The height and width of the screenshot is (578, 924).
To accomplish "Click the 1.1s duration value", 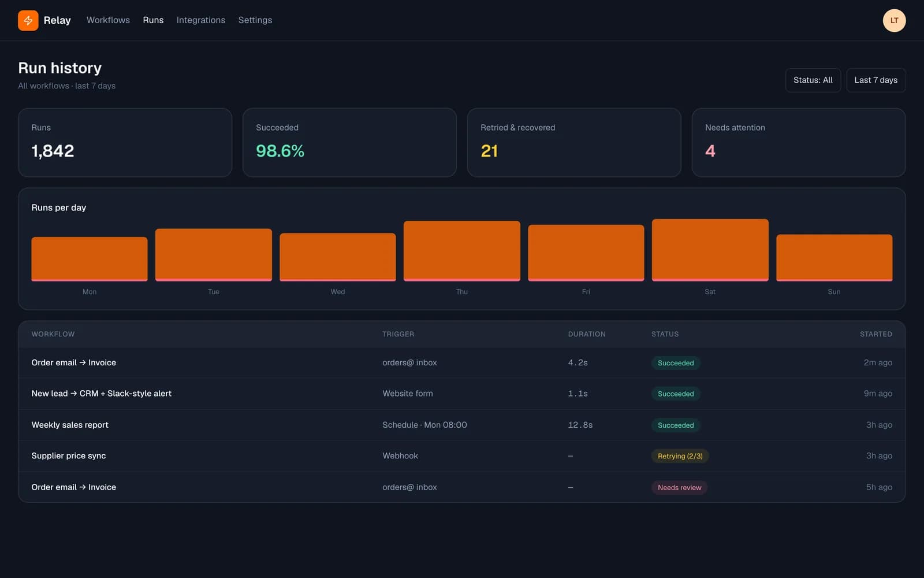I will click(577, 394).
